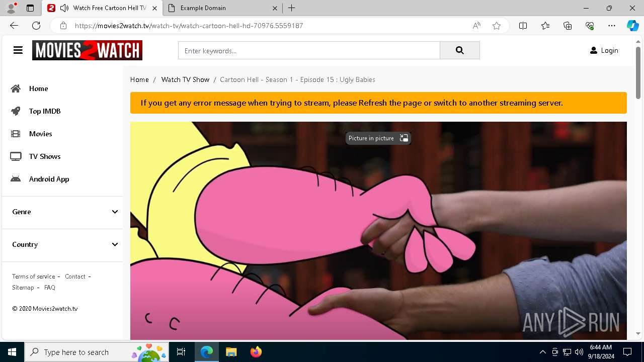This screenshot has width=644, height=362.
Task: Select Movies in sidebar menu
Action: pyautogui.click(x=41, y=134)
